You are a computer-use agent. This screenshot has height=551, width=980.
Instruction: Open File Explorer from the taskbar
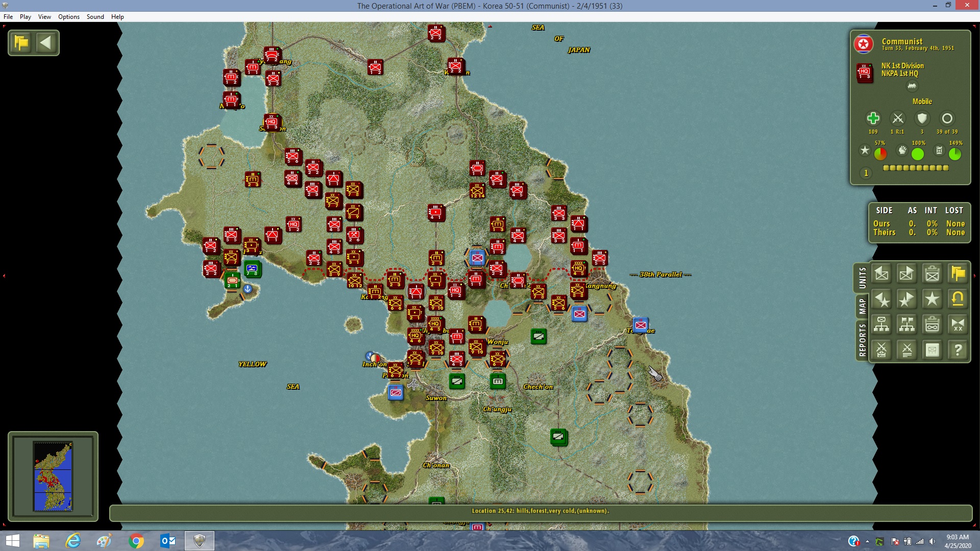[41, 541]
